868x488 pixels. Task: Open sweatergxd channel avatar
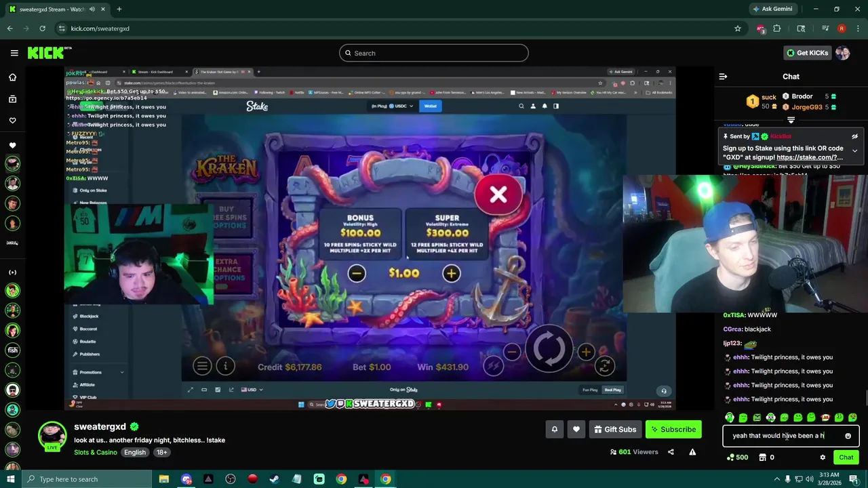coord(52,436)
